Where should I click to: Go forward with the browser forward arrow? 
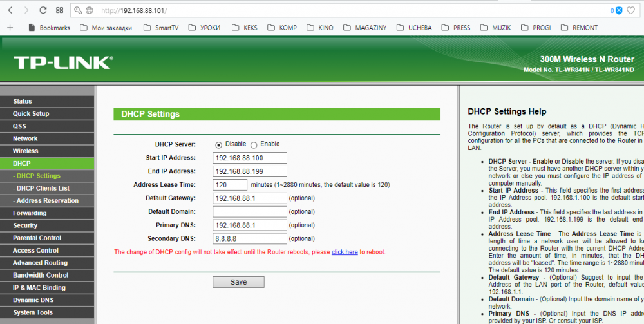[26, 10]
